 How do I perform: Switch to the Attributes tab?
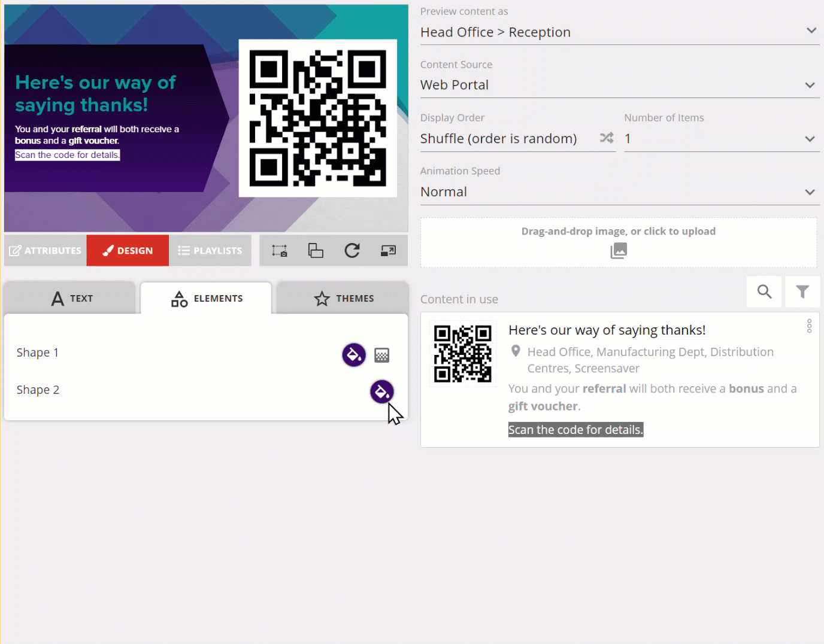46,251
